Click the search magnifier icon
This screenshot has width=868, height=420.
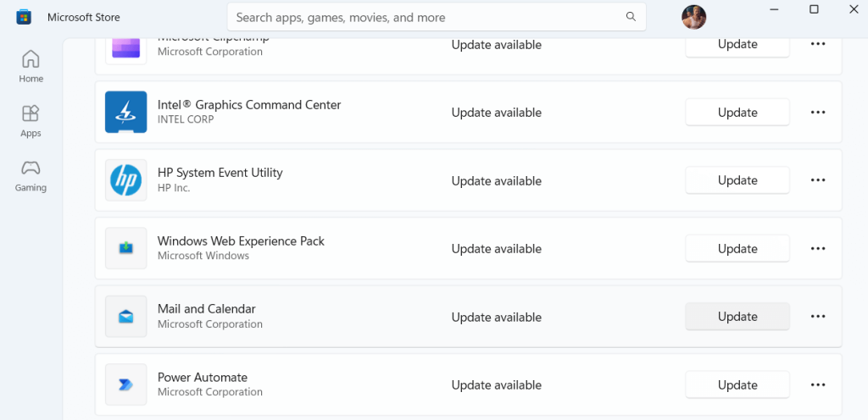pyautogui.click(x=631, y=17)
